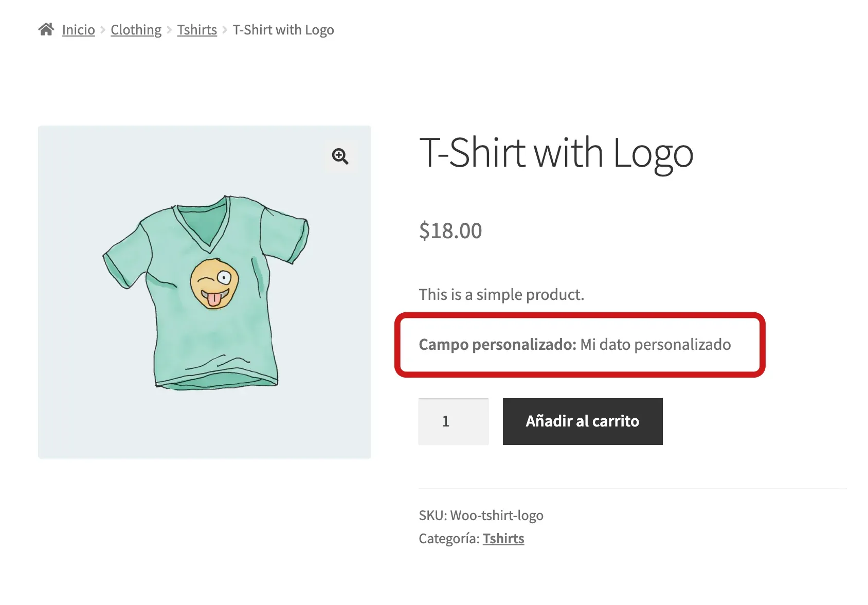
Task: Click the chevron separator after Clothing
Action: [169, 30]
